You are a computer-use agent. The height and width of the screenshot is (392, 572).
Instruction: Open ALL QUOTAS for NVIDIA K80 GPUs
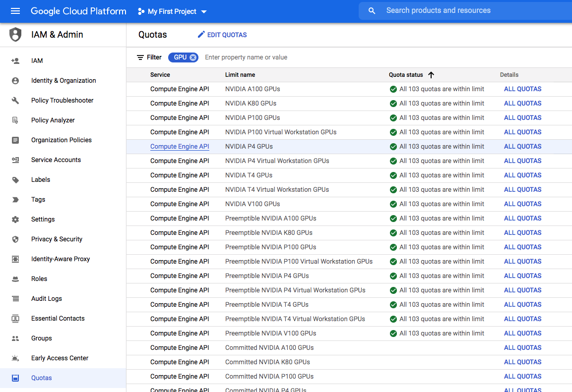pyautogui.click(x=522, y=104)
